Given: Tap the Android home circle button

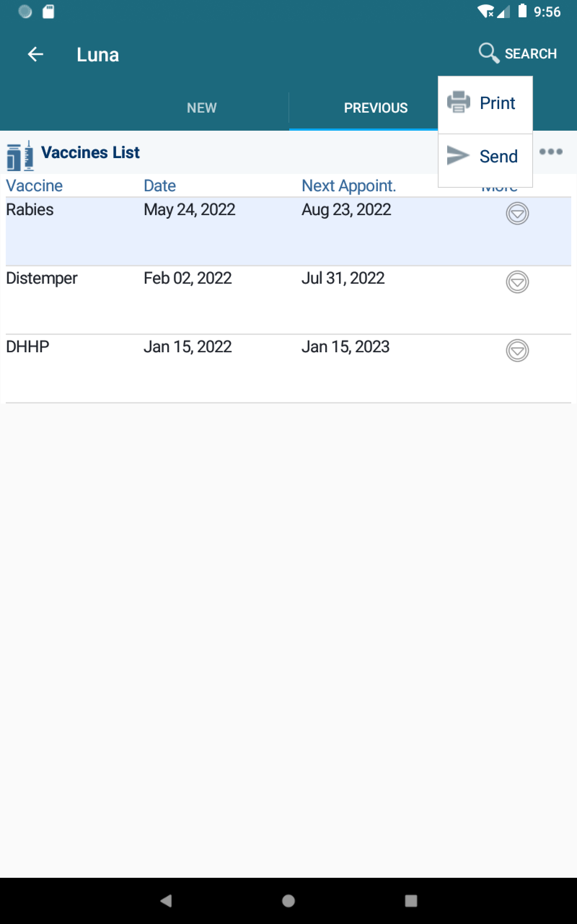Looking at the screenshot, I should [288, 901].
